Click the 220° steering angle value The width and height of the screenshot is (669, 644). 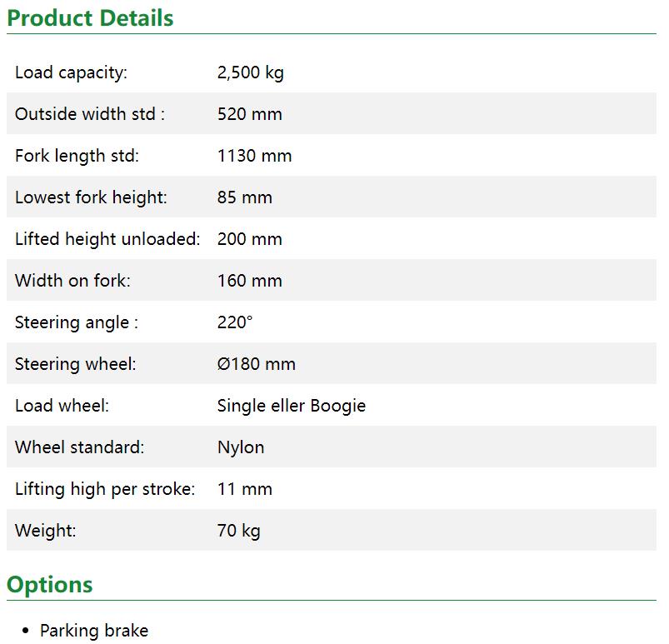click(x=234, y=322)
